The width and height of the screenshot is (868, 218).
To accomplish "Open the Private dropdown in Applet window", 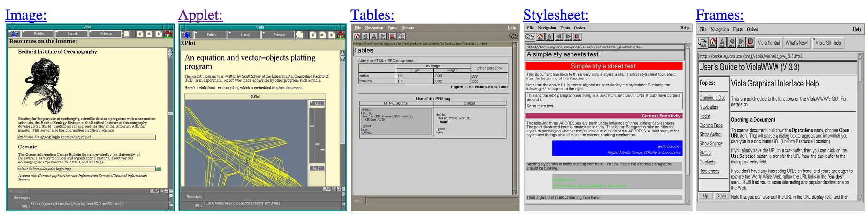I will [x=279, y=34].
